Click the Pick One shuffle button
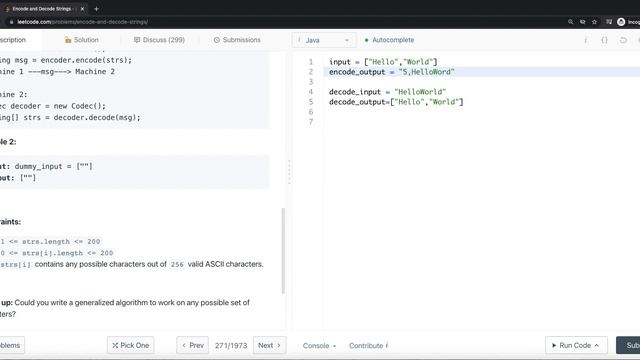 pos(131,345)
